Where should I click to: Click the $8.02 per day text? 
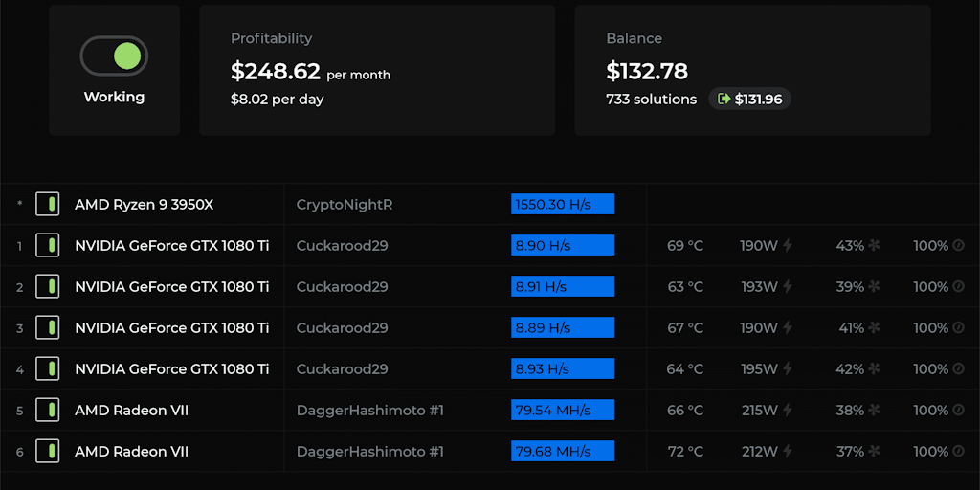pos(278,100)
